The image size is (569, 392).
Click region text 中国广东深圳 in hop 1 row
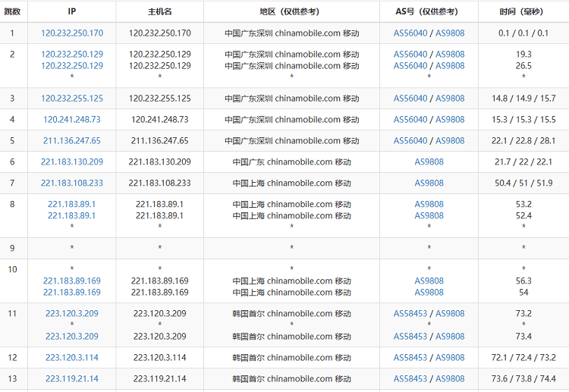click(x=249, y=33)
